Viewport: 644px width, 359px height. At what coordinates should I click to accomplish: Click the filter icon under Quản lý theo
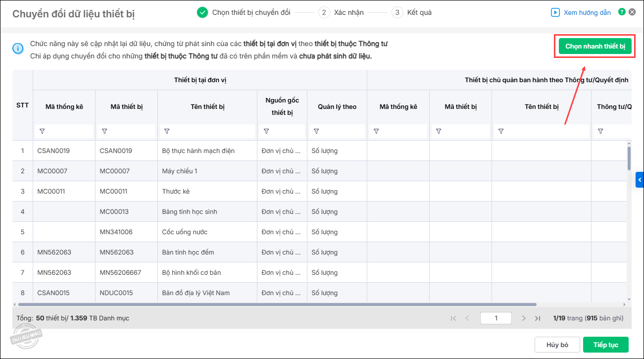point(316,131)
